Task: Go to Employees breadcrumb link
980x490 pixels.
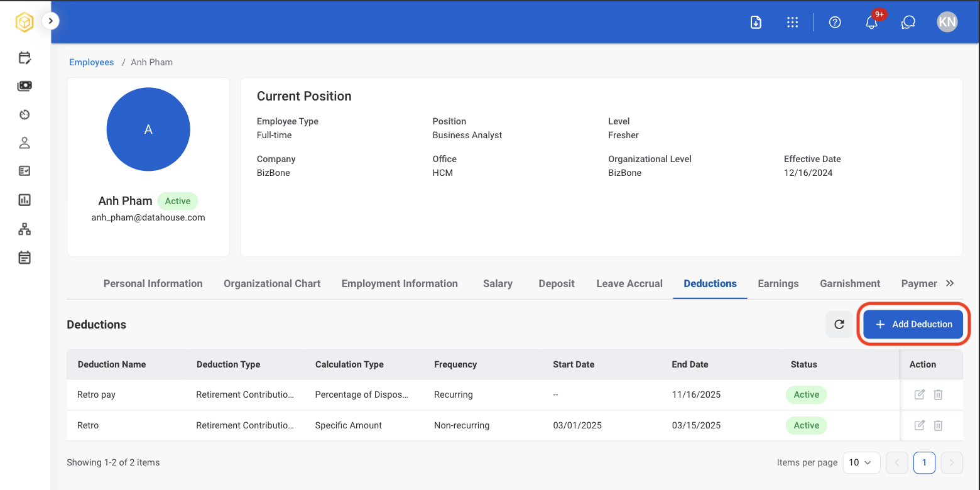Action: tap(92, 62)
